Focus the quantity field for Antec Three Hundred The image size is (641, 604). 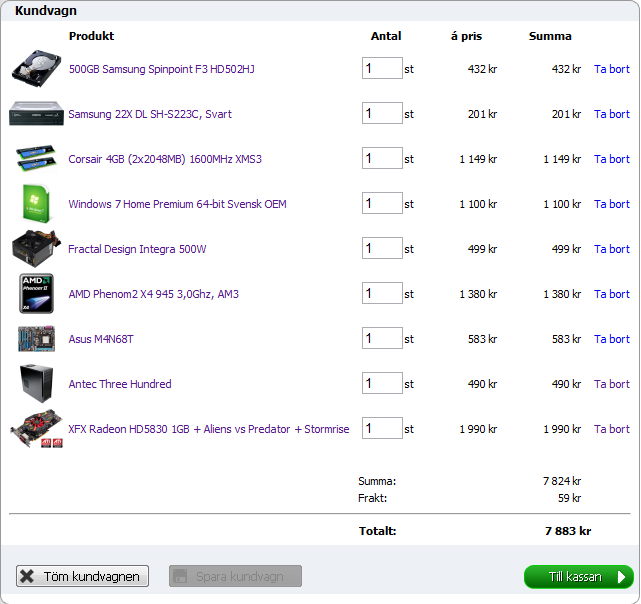(382, 384)
